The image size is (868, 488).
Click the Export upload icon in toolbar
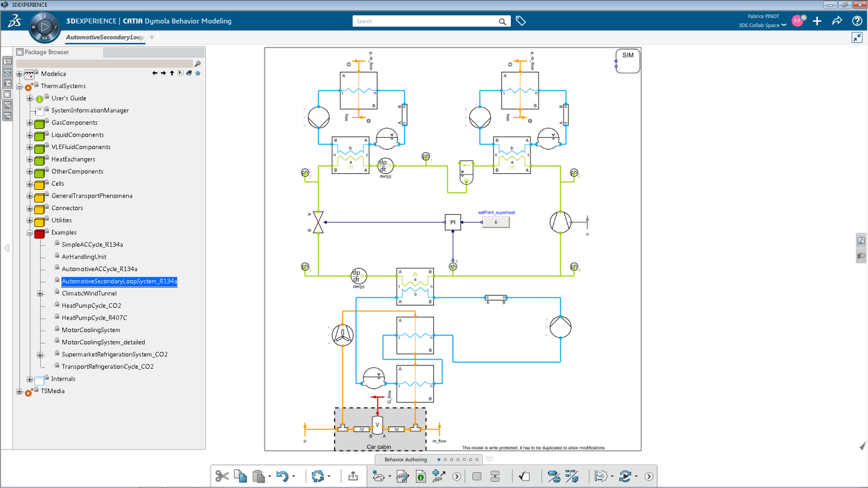click(353, 476)
